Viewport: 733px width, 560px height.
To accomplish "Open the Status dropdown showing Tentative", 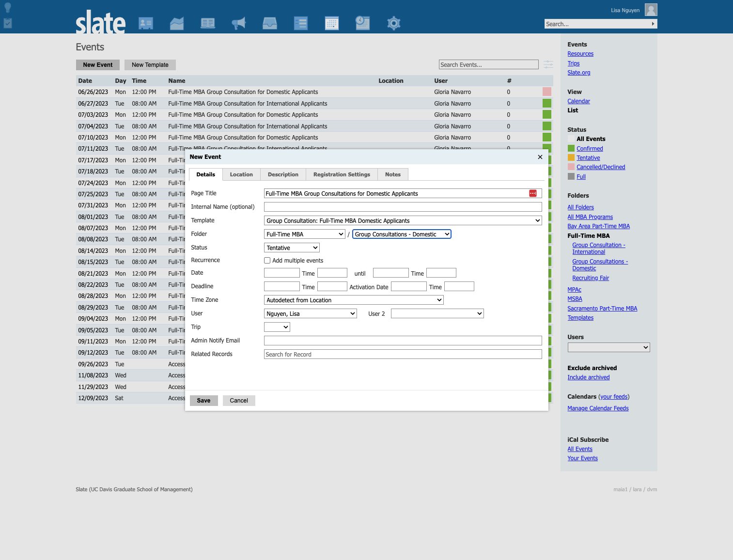I will pos(292,248).
